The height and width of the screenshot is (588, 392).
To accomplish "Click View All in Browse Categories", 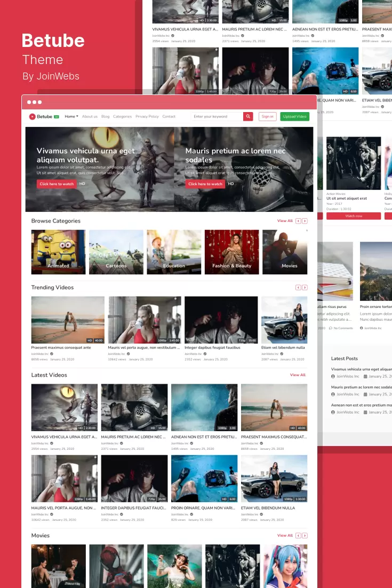I will pos(285,221).
